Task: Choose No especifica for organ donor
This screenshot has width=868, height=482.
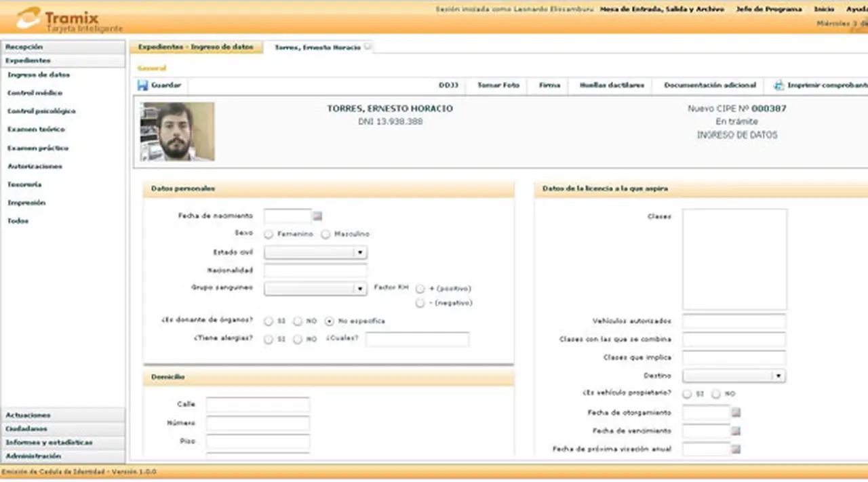Action: [330, 321]
